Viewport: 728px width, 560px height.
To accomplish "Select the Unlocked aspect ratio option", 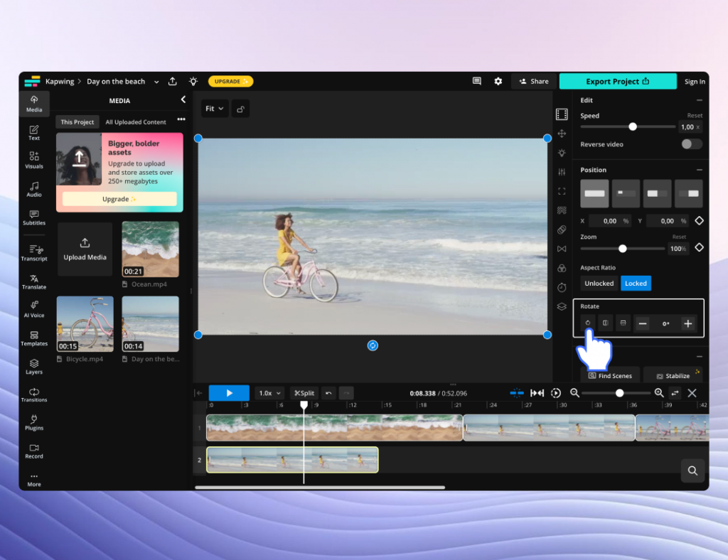I will [599, 284].
